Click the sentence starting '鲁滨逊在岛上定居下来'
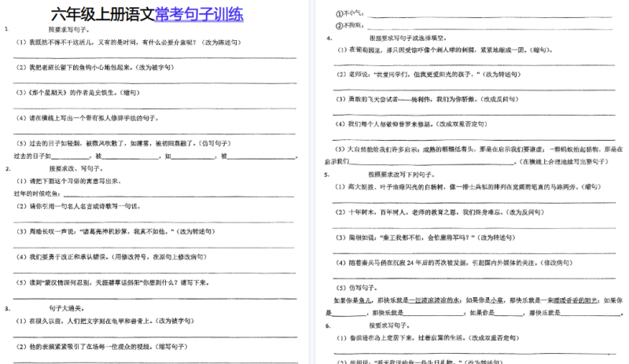The image size is (629, 364). [428, 338]
